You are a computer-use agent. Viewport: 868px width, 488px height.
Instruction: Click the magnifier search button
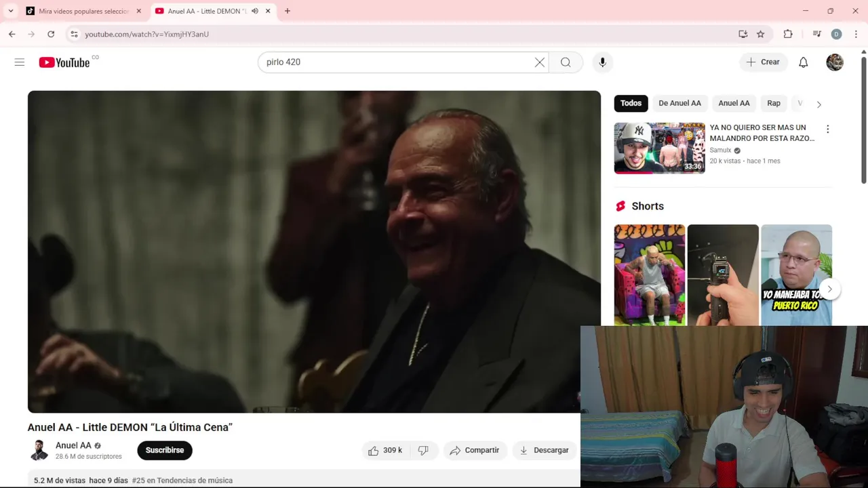pos(566,62)
